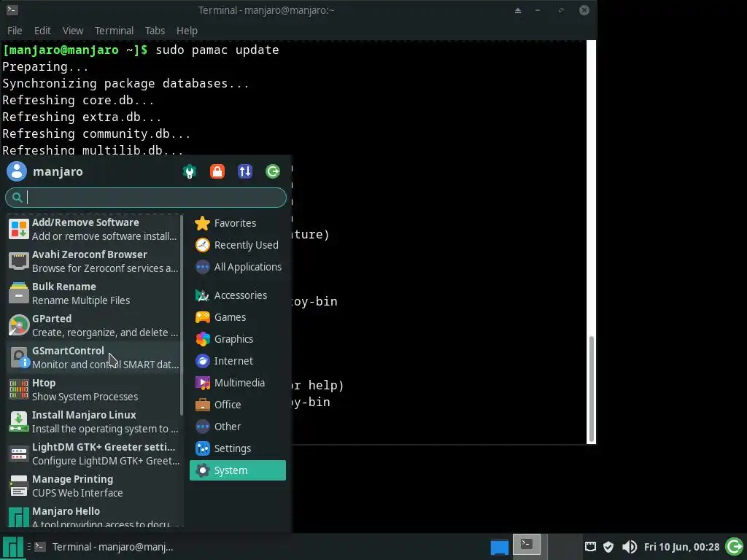The width and height of the screenshot is (747, 560).
Task: Open GParted partition editor
Action: pyautogui.click(x=94, y=325)
